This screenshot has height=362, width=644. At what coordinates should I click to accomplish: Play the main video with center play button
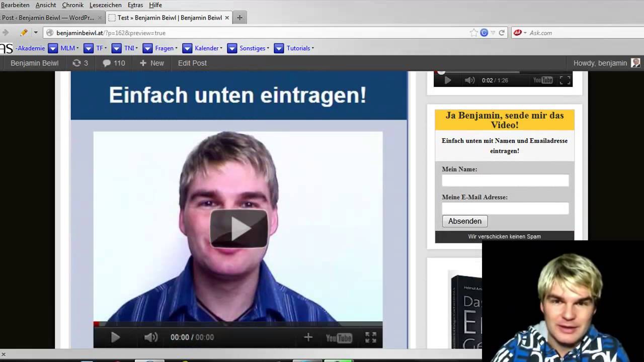pos(239,229)
